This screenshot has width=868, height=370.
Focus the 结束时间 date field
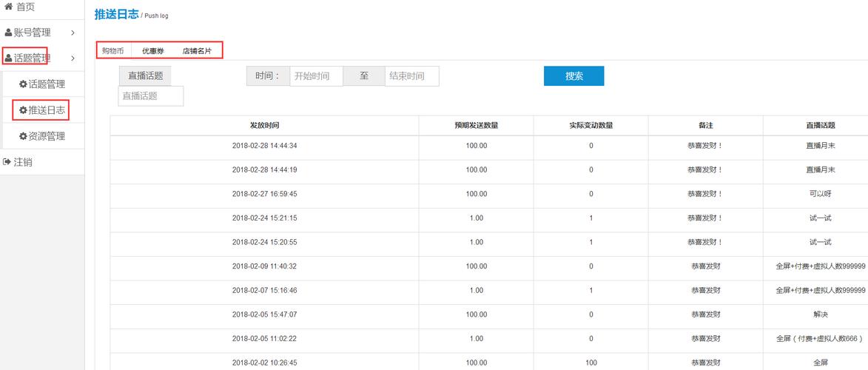pos(411,76)
